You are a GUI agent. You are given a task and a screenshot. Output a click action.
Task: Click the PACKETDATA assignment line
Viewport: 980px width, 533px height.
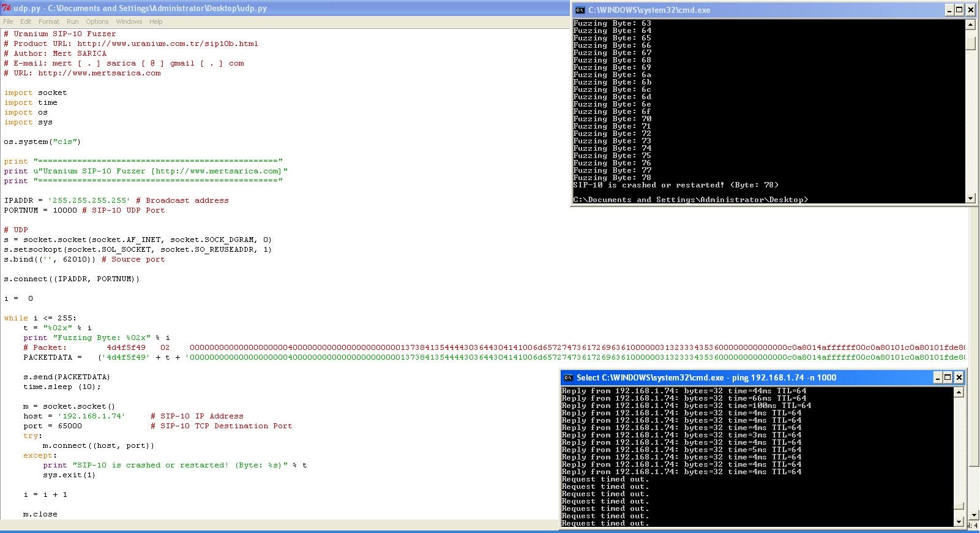pos(495,357)
